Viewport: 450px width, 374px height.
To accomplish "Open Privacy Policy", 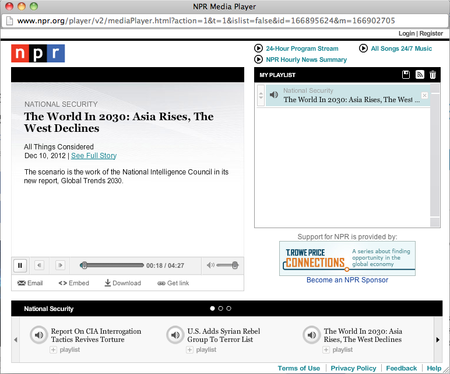I will [353, 368].
